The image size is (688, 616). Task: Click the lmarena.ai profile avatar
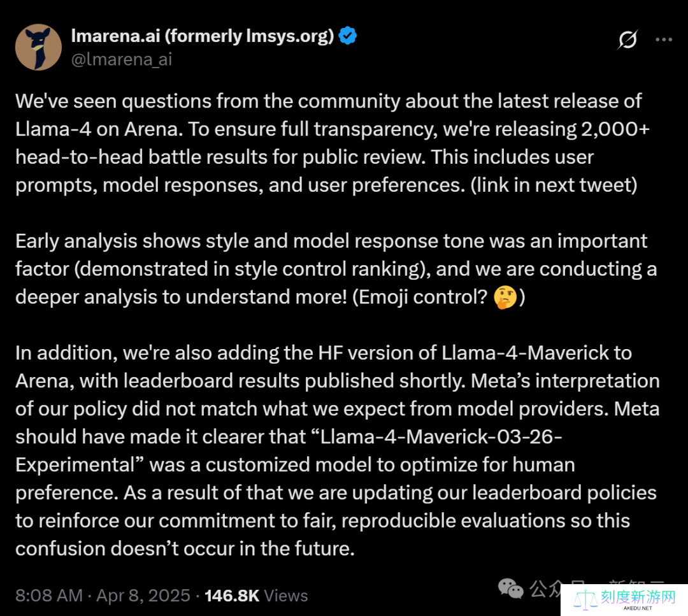pyautogui.click(x=38, y=47)
